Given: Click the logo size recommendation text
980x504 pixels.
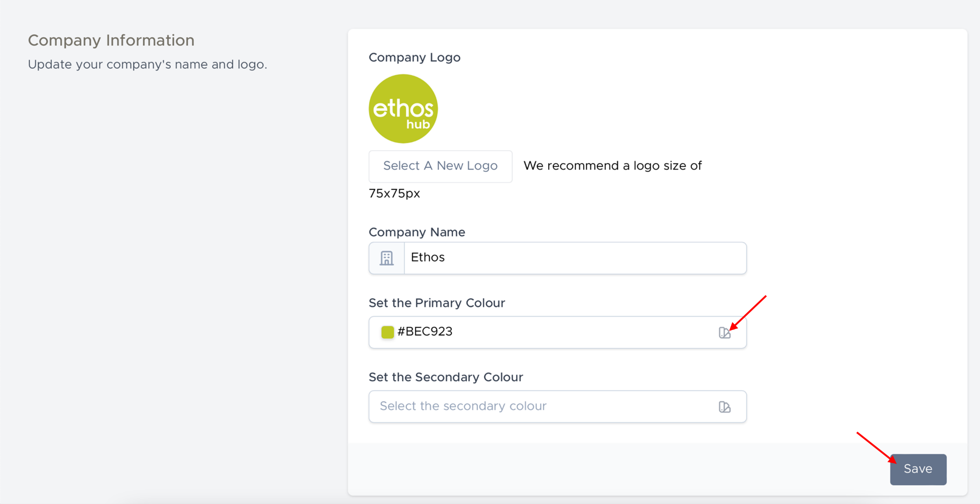Looking at the screenshot, I should coord(612,166).
